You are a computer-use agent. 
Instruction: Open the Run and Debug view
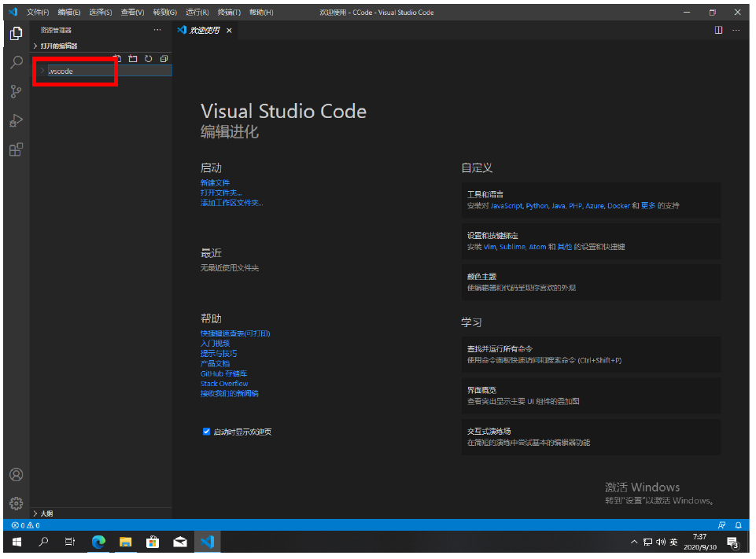coord(15,120)
